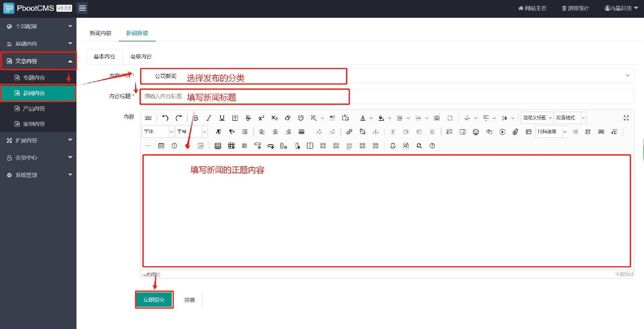Go to 网站主页 in top bar

pos(532,8)
